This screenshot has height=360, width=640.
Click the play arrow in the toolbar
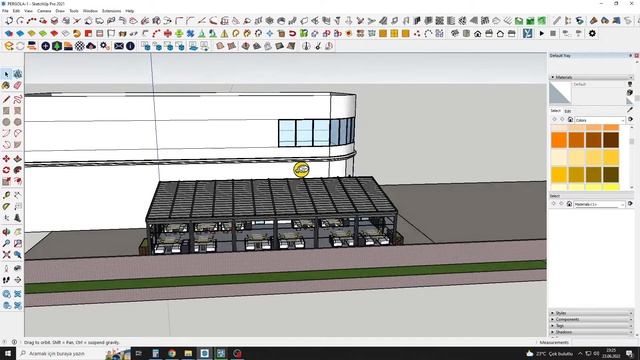[542, 33]
